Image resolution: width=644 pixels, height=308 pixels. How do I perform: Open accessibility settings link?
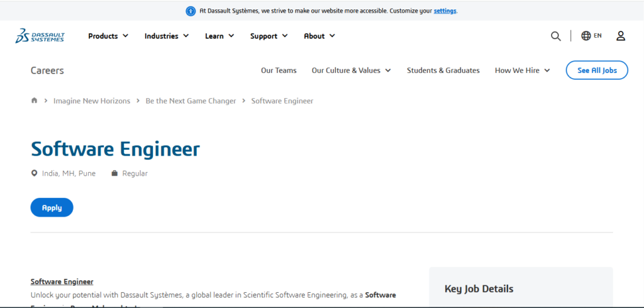pos(445,11)
